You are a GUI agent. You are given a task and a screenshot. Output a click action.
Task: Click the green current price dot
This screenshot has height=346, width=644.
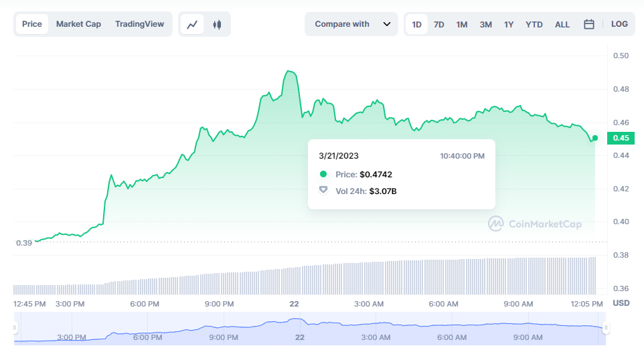point(595,138)
